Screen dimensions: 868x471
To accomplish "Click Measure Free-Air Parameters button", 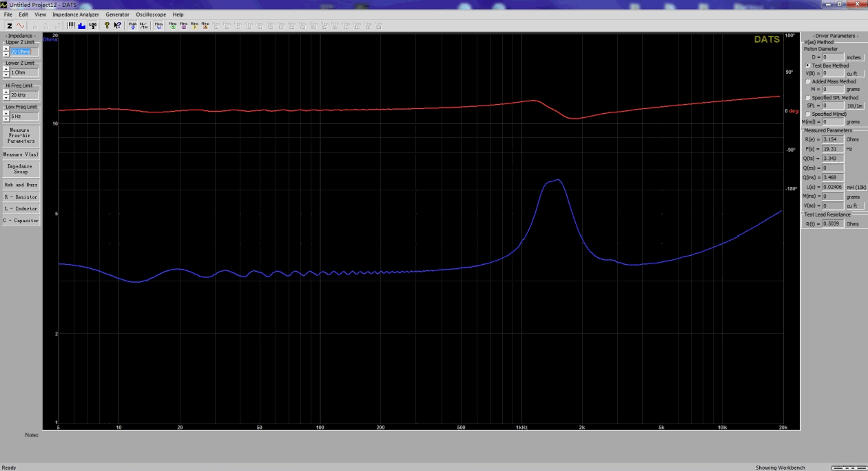I will click(21, 135).
